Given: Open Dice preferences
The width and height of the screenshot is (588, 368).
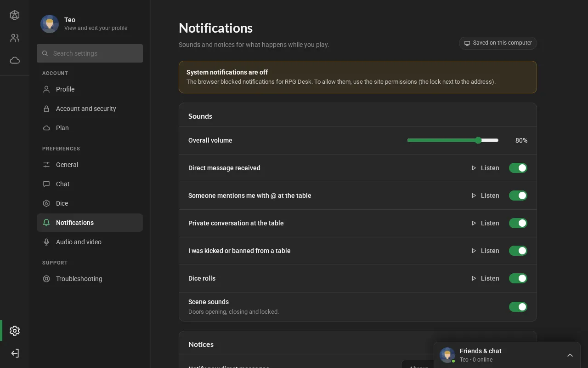Looking at the screenshot, I should pyautogui.click(x=90, y=203).
